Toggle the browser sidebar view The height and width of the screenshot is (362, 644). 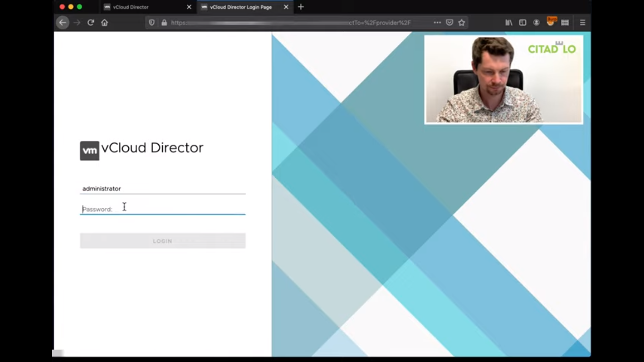522,23
